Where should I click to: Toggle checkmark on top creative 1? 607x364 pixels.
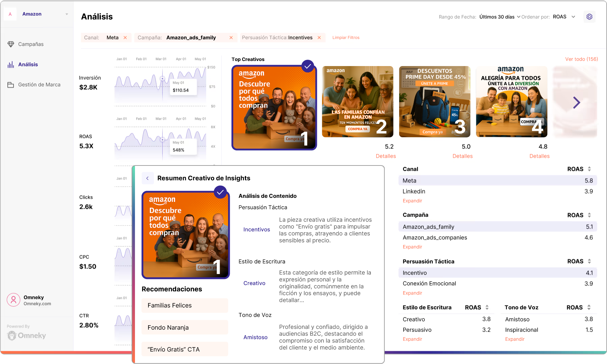(x=308, y=66)
